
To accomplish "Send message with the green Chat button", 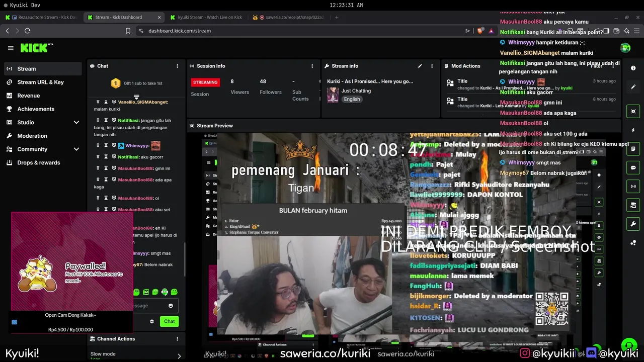I will (x=169, y=321).
